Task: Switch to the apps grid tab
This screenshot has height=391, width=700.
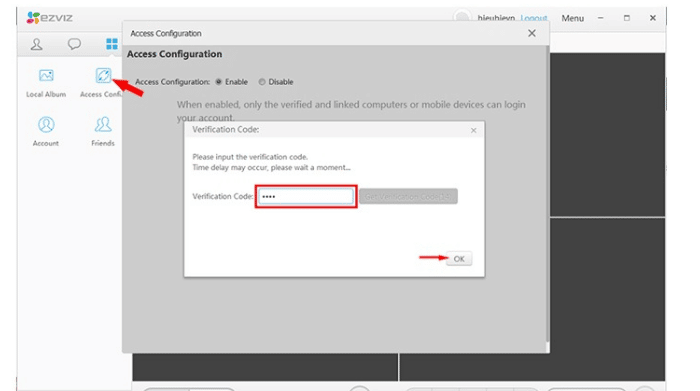Action: pyautogui.click(x=112, y=44)
